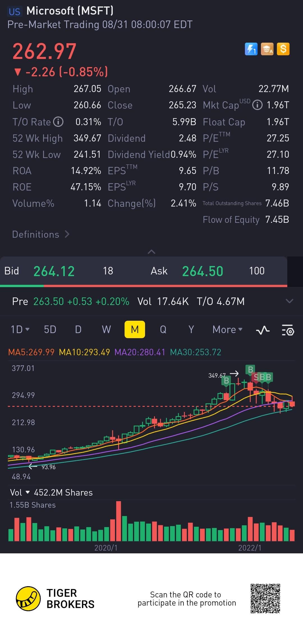Tap the yellow dollar sign icon
This screenshot has width=303, height=644.
pos(283,49)
